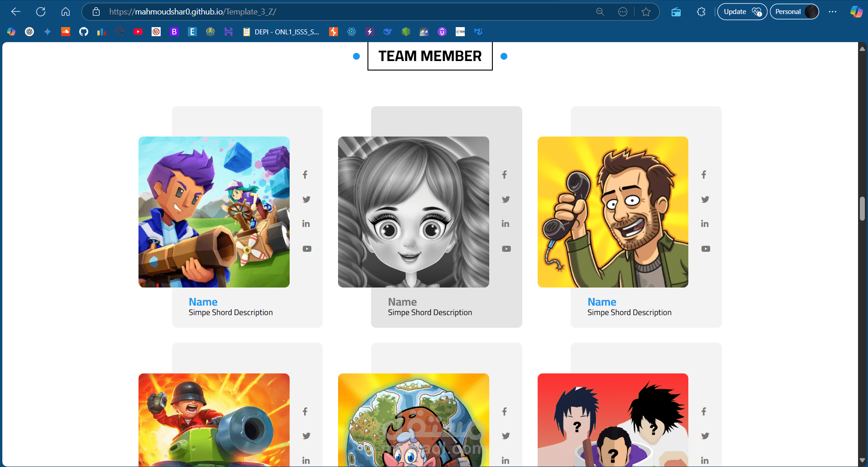Click Facebook icon on tank soldier card
868x467 pixels.
point(305,411)
